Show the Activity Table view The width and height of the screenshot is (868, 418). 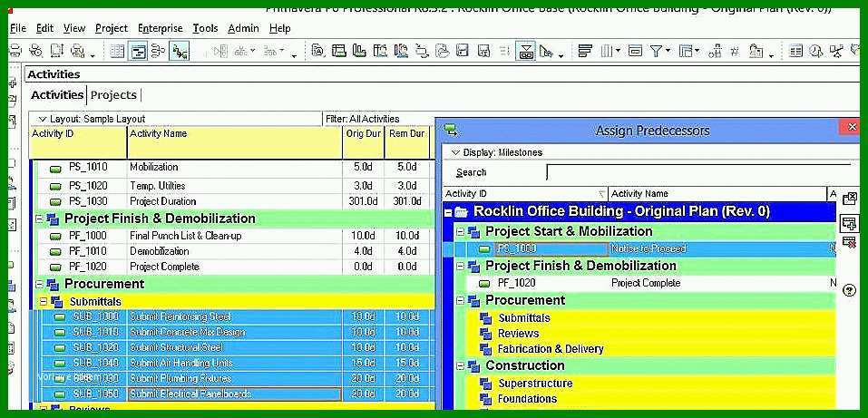(117, 52)
